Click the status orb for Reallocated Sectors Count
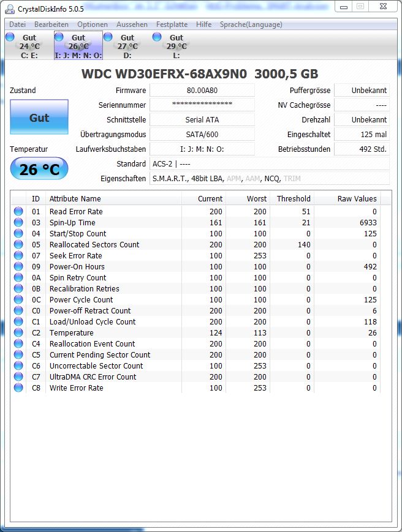 tap(18, 245)
